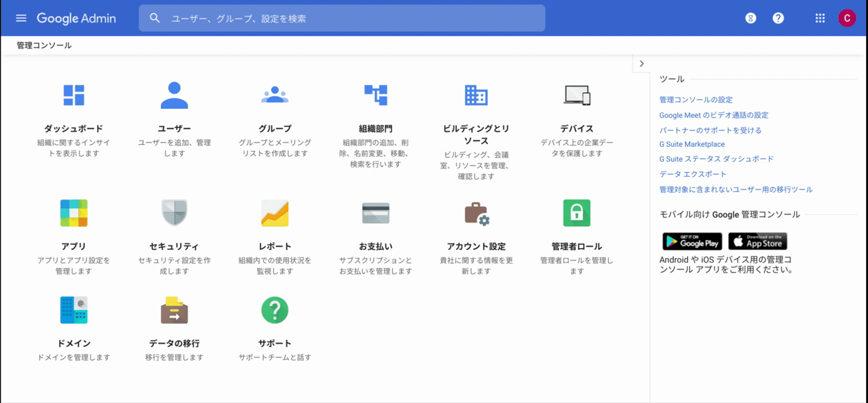
Task: Click the ドメインを管理します description
Action: (74, 357)
